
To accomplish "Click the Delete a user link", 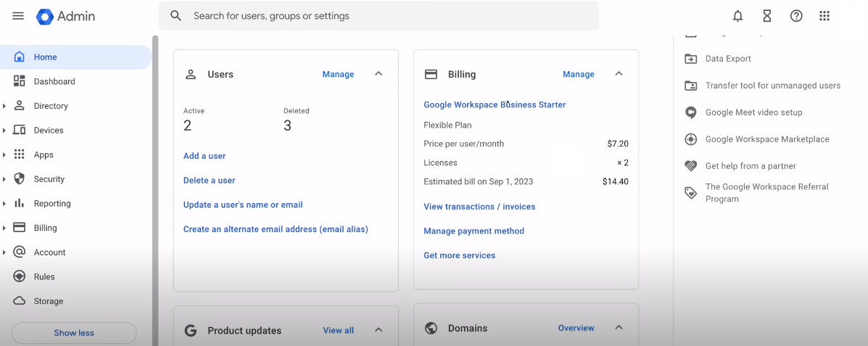I will click(x=210, y=181).
